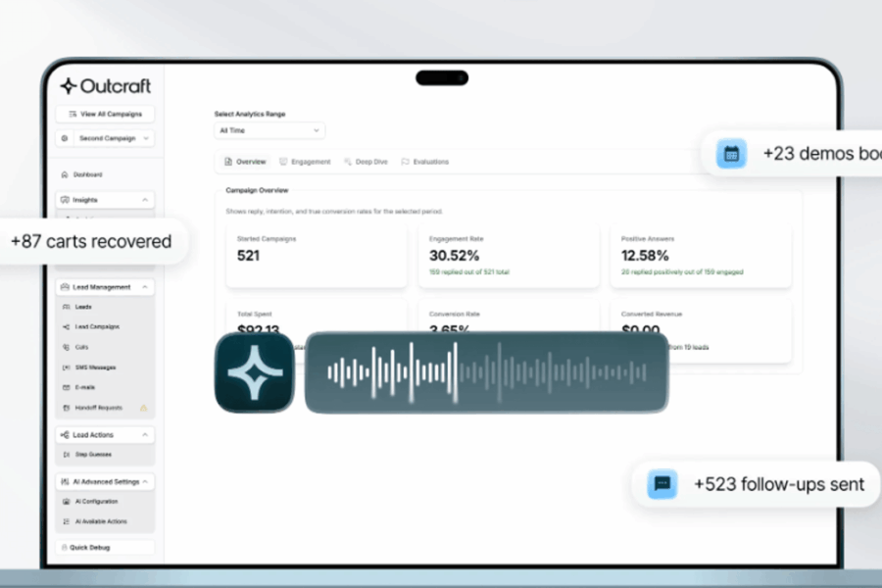The image size is (882, 588).
Task: Click the calendar icon on demos badge
Action: pyautogui.click(x=731, y=154)
